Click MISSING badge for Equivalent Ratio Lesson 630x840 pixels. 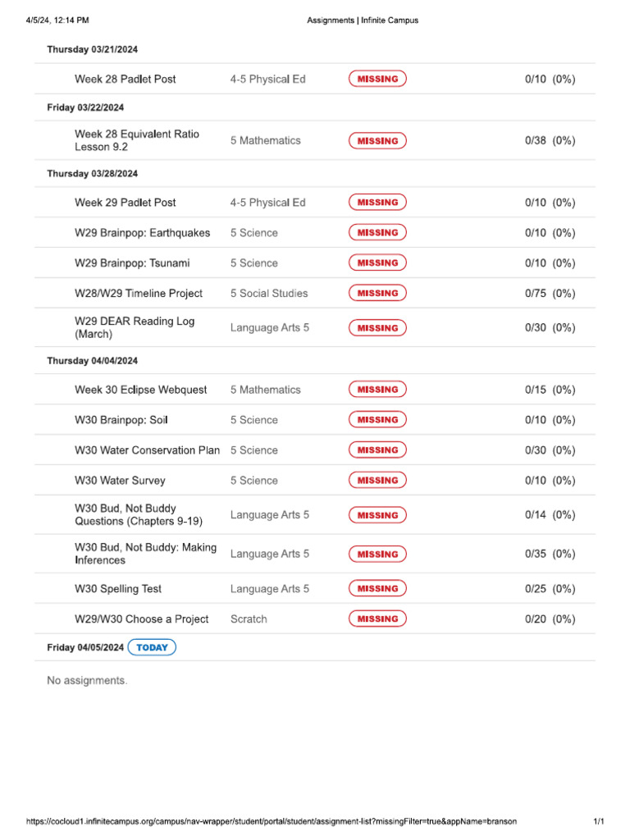coord(377,141)
